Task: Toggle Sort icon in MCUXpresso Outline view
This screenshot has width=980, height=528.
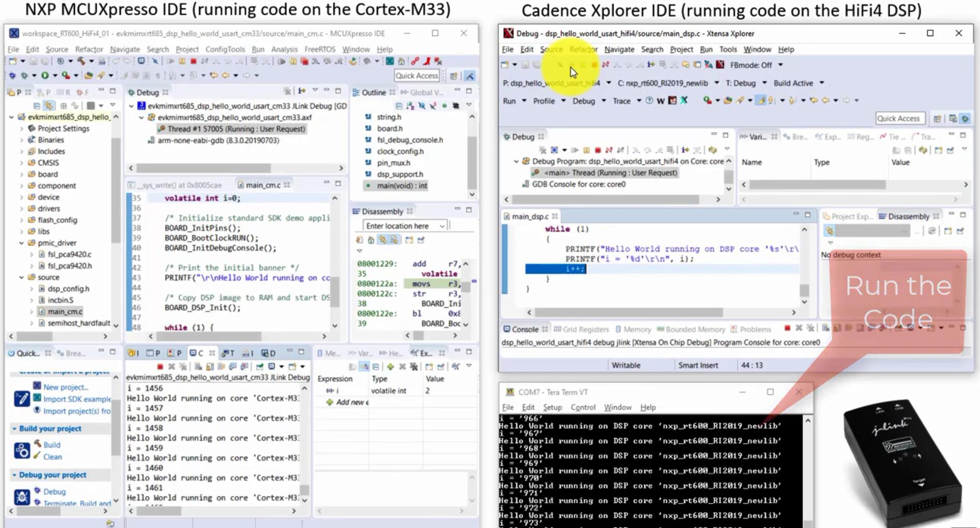Action: click(410, 106)
